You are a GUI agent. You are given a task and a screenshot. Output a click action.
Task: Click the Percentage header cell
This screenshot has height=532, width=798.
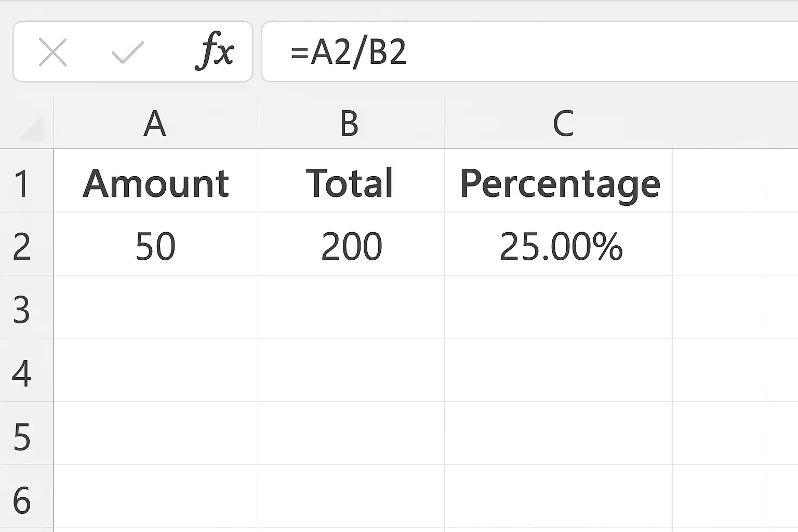pos(559,183)
